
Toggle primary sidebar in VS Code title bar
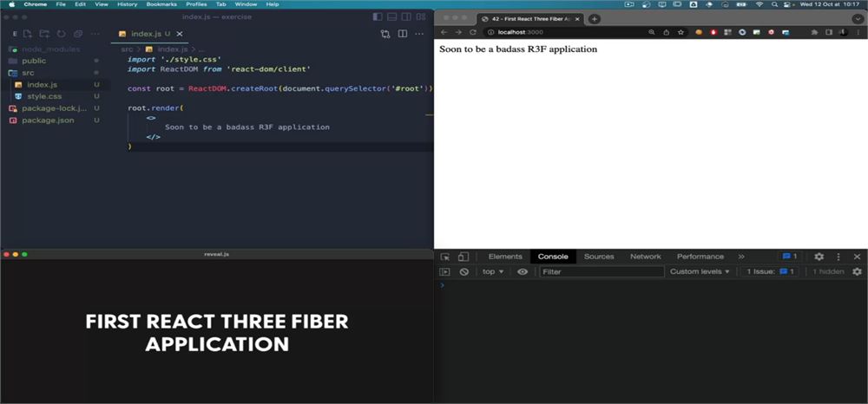pos(378,17)
